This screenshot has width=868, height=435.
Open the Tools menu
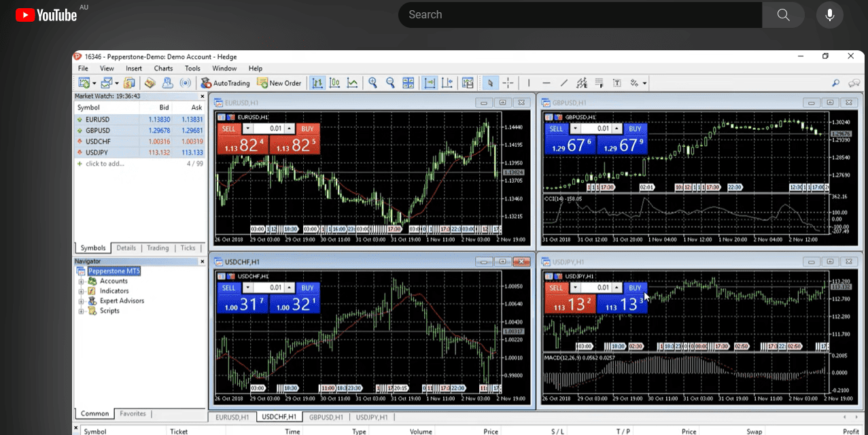pyautogui.click(x=192, y=68)
